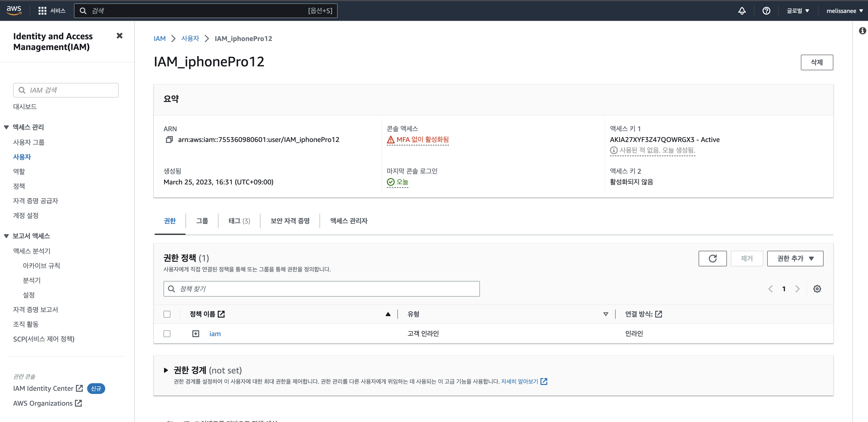The width and height of the screenshot is (868, 422).
Task: Expand the permissions boundary section
Action: pos(166,370)
